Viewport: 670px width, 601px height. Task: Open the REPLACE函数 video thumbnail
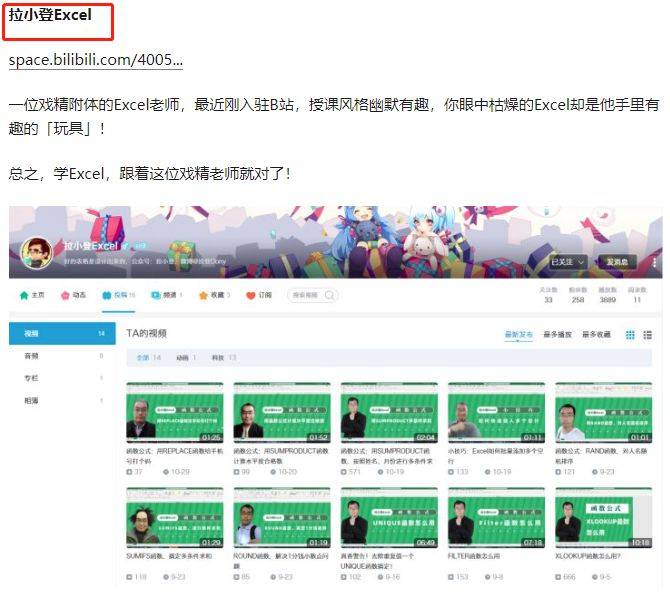[174, 413]
